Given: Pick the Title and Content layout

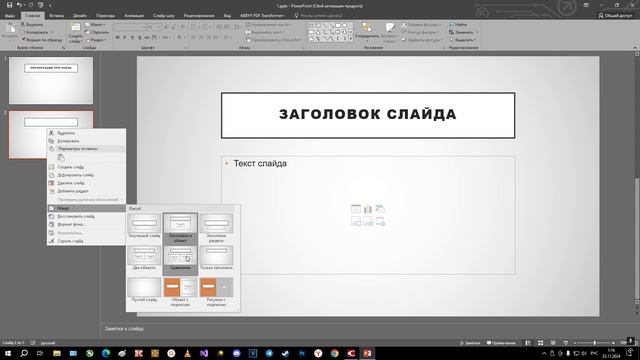Looking at the screenshot, I should click(180, 228).
